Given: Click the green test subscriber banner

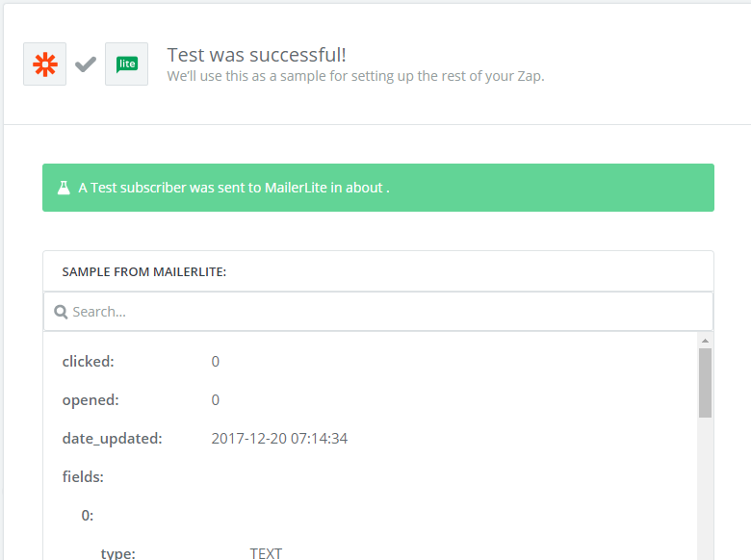Looking at the screenshot, I should (x=377, y=188).
